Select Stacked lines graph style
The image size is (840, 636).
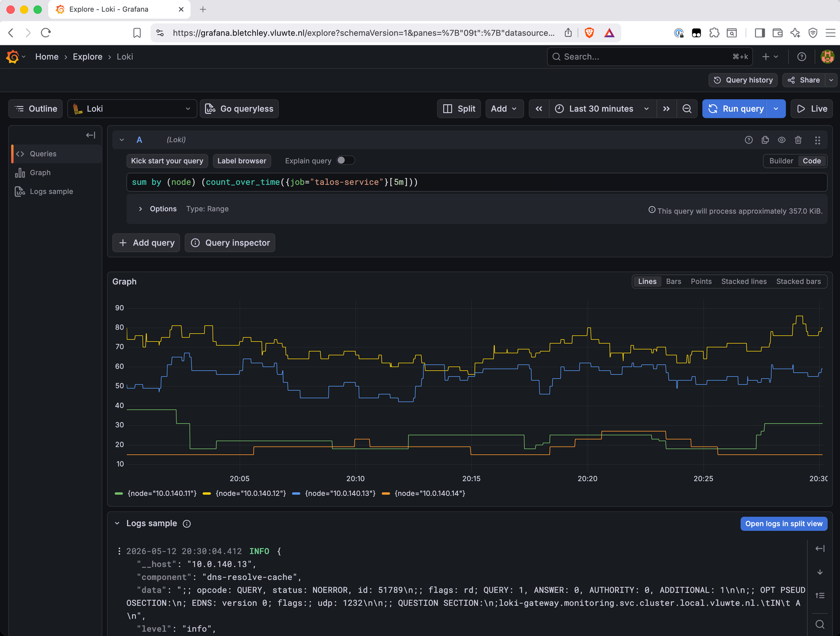tap(744, 281)
